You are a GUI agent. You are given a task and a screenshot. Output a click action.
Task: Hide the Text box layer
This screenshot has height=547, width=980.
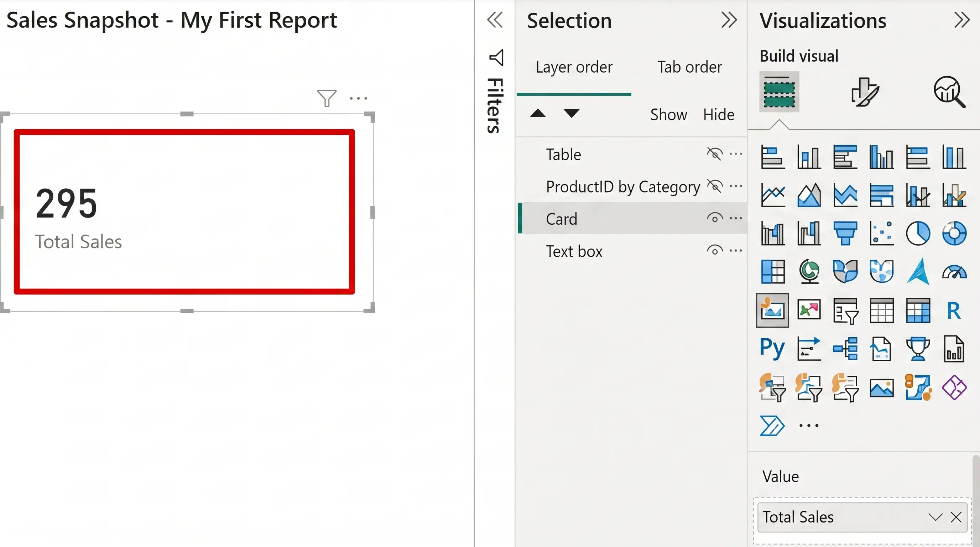(x=714, y=250)
